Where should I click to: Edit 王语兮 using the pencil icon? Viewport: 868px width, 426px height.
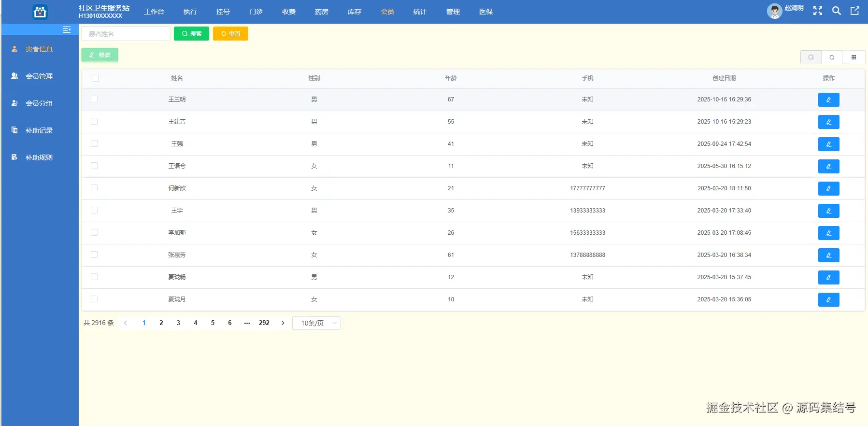click(x=829, y=166)
